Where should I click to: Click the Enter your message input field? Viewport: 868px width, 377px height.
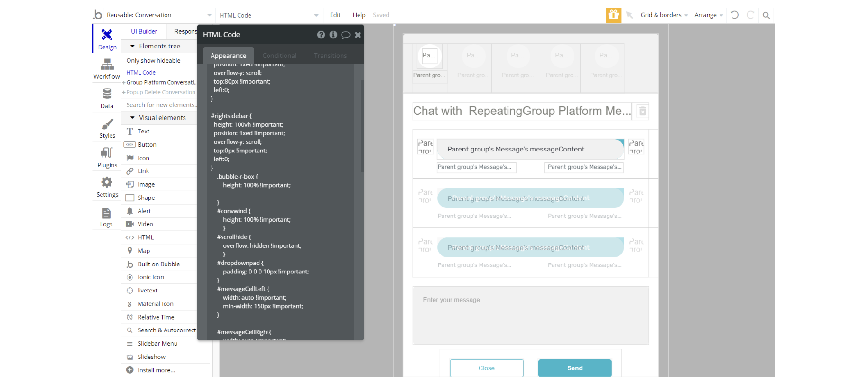pos(530,315)
